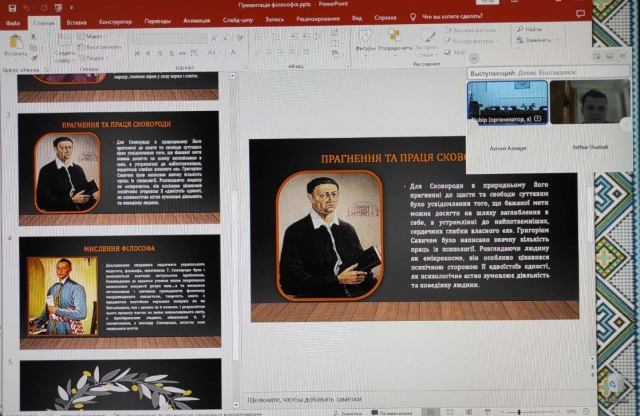Click the Create Slide (Создать слайд) icon
This screenshot has width=640, height=416.
pos(63,41)
